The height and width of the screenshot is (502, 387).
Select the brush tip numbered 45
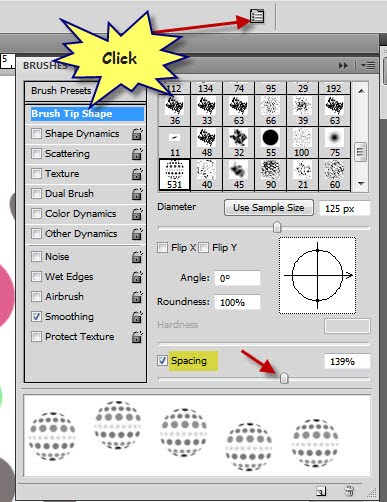pyautogui.click(x=239, y=175)
